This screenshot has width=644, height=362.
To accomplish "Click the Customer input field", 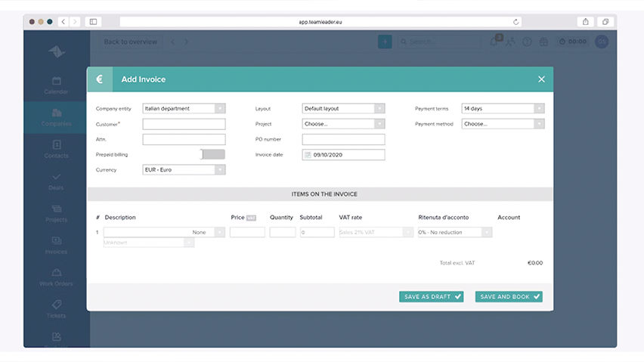I will pyautogui.click(x=184, y=124).
